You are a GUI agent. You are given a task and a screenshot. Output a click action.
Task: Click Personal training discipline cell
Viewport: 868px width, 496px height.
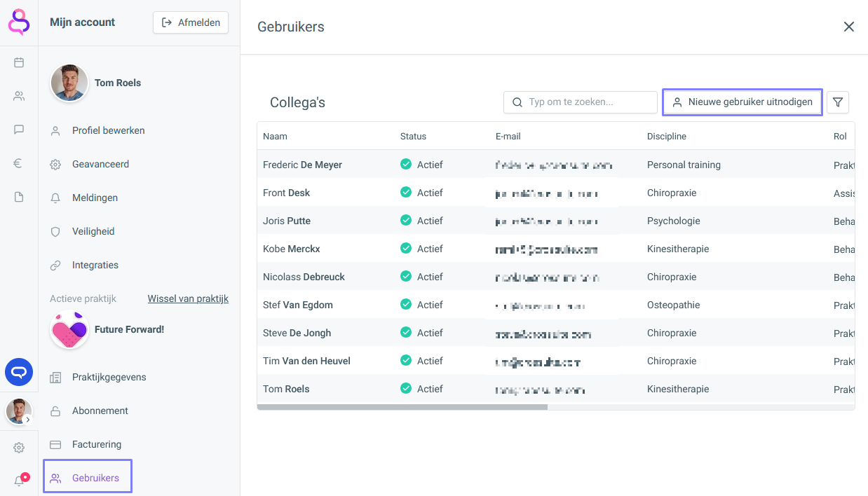[684, 165]
